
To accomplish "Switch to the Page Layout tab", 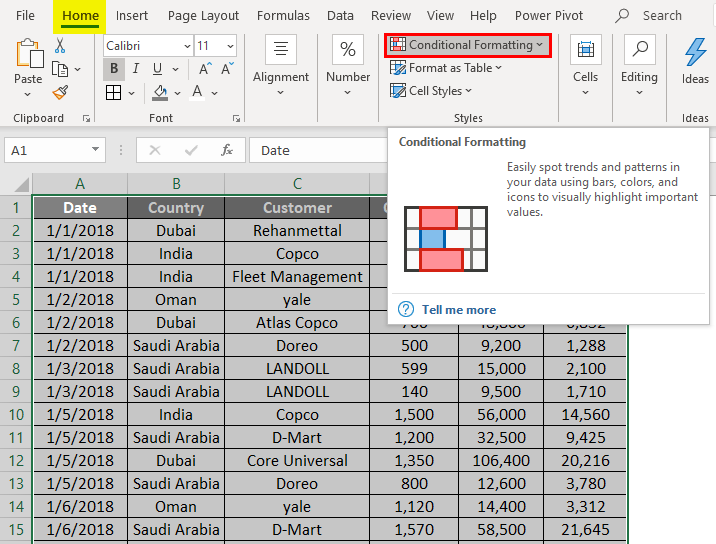I will [203, 16].
